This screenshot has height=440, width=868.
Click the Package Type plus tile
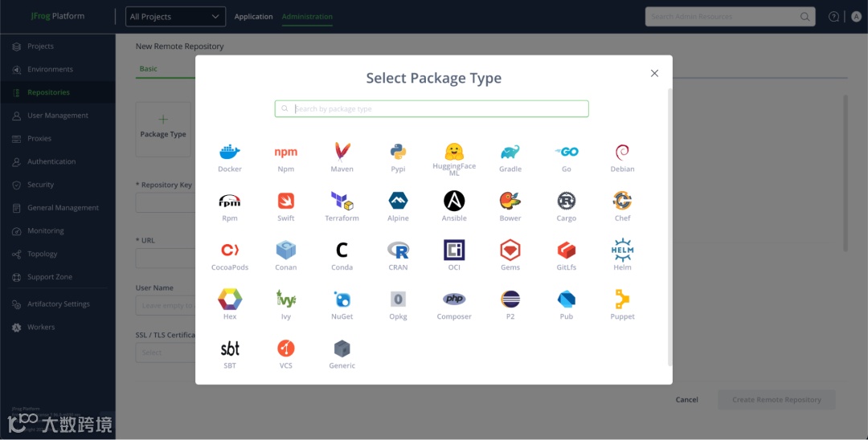[162, 128]
